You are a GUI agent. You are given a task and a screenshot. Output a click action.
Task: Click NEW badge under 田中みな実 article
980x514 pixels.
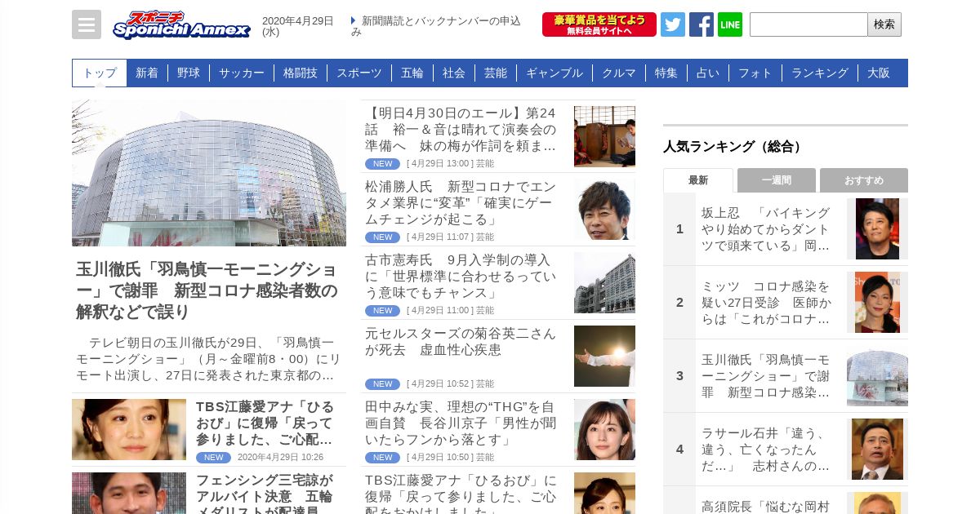382,458
